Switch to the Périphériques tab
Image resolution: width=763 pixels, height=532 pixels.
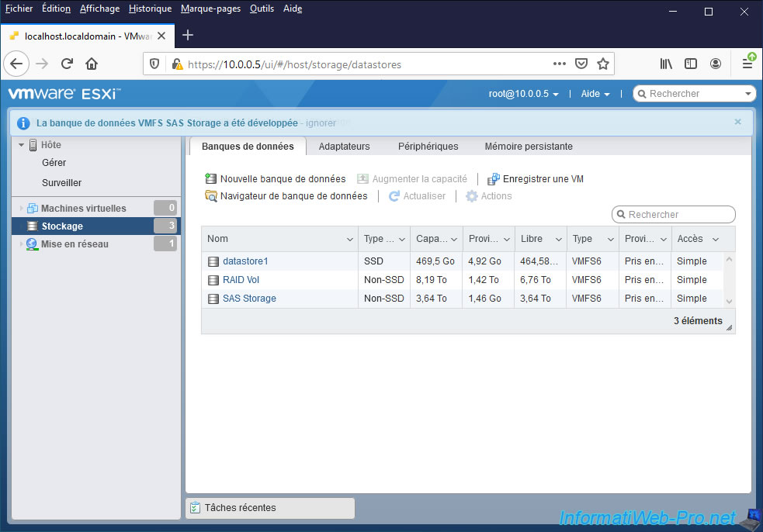pyautogui.click(x=428, y=147)
